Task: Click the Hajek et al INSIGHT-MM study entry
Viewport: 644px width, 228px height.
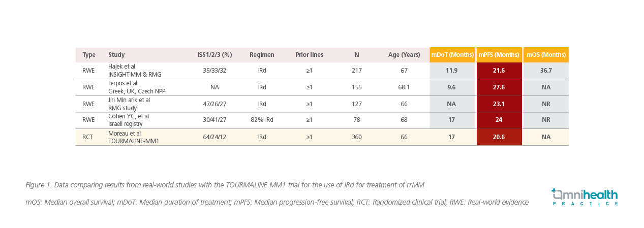Action: (134, 71)
